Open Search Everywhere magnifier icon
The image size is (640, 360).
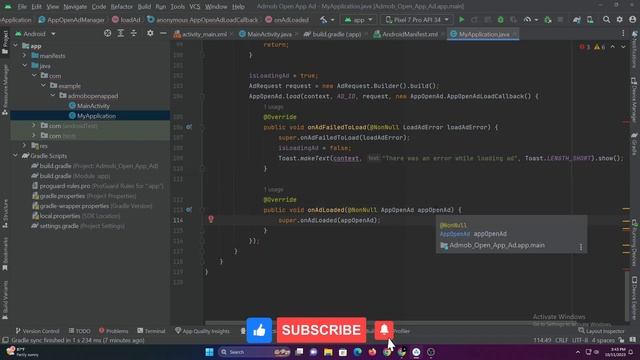[607, 20]
